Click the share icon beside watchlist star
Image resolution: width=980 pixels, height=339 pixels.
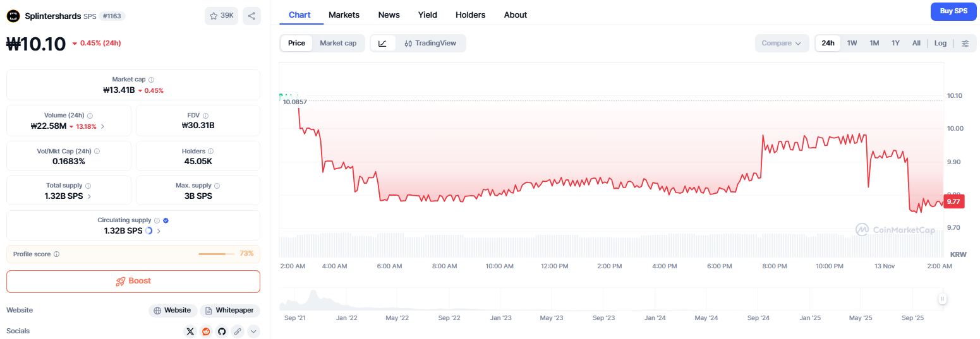(251, 16)
